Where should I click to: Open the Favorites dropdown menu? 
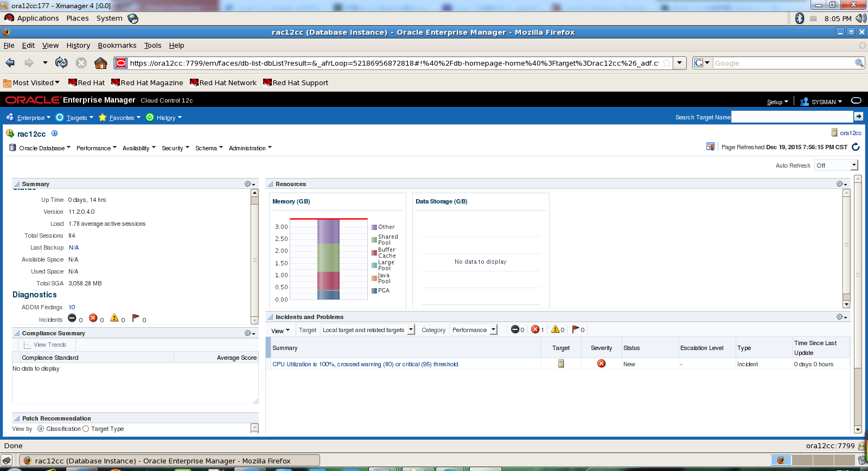[119, 117]
